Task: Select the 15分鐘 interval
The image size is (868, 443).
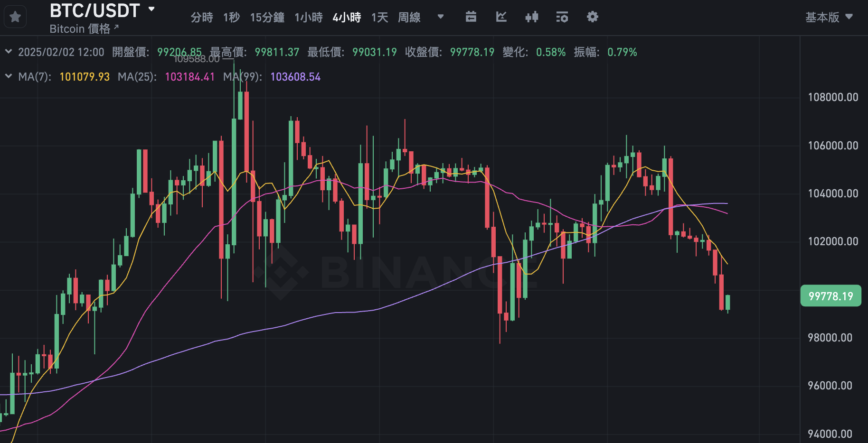Action: [x=267, y=18]
